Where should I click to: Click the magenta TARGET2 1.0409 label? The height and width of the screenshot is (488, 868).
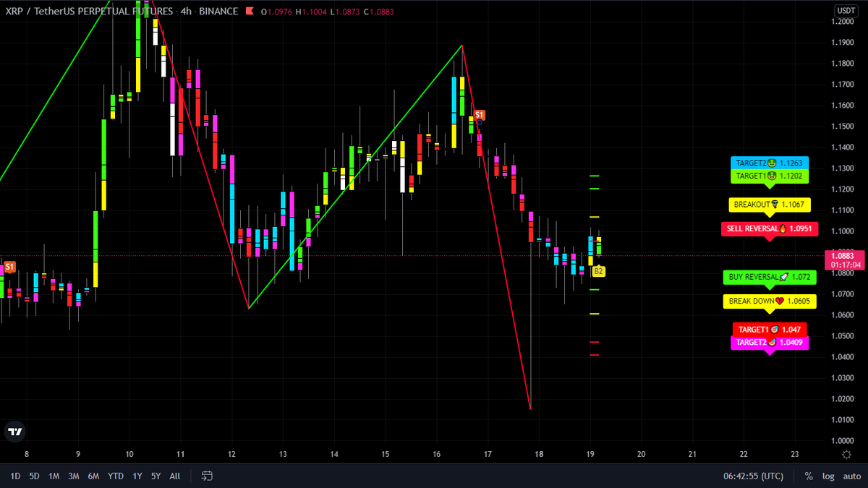770,342
